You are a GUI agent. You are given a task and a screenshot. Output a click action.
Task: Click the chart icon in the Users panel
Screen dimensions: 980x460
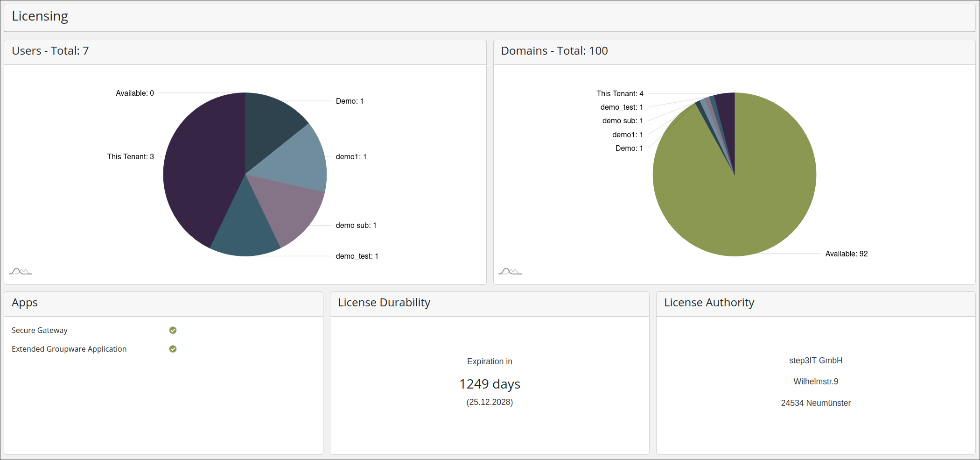[x=20, y=271]
